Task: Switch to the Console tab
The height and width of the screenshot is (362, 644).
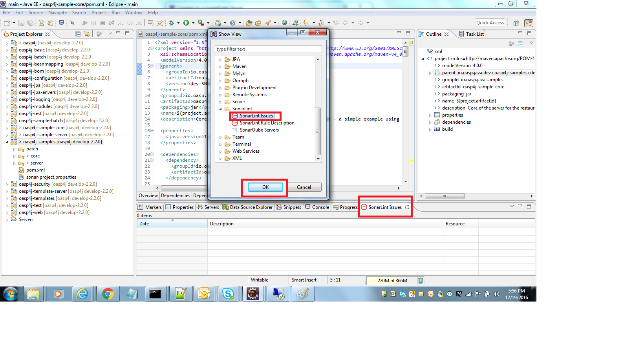Action: pyautogui.click(x=317, y=207)
